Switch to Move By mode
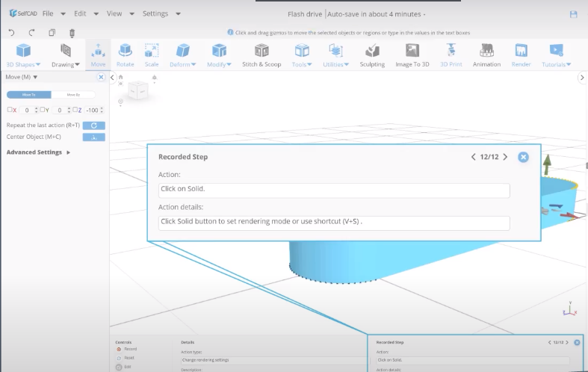The height and width of the screenshot is (372, 588). point(73,95)
